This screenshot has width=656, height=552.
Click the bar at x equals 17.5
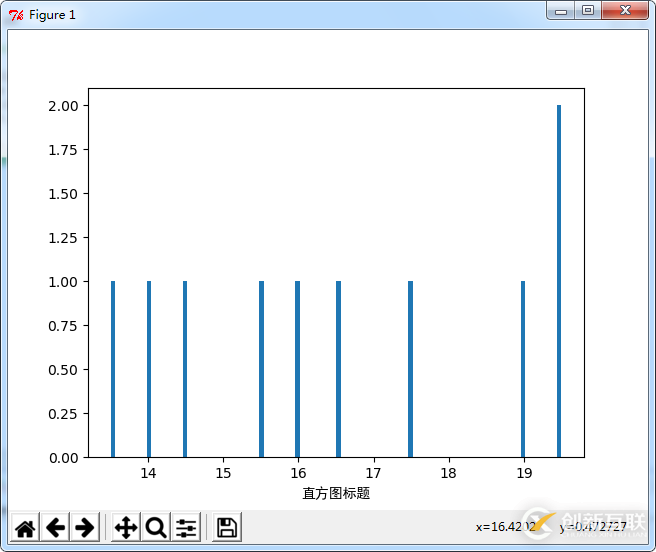point(410,369)
